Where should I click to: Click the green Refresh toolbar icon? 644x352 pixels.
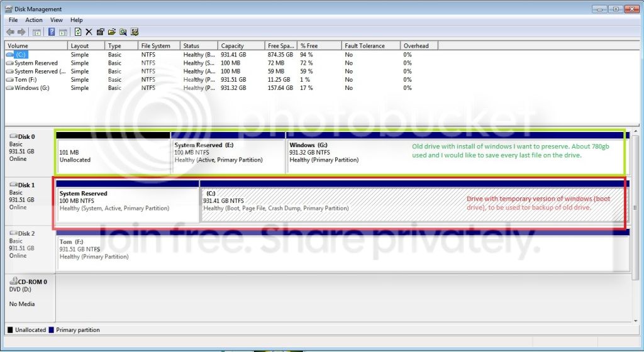tap(78, 31)
